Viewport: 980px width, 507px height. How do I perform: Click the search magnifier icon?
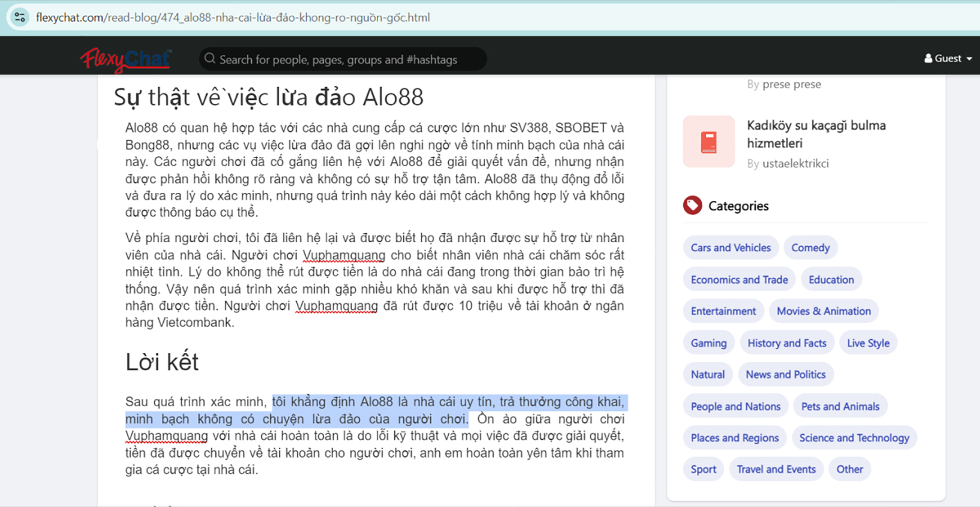point(210,58)
